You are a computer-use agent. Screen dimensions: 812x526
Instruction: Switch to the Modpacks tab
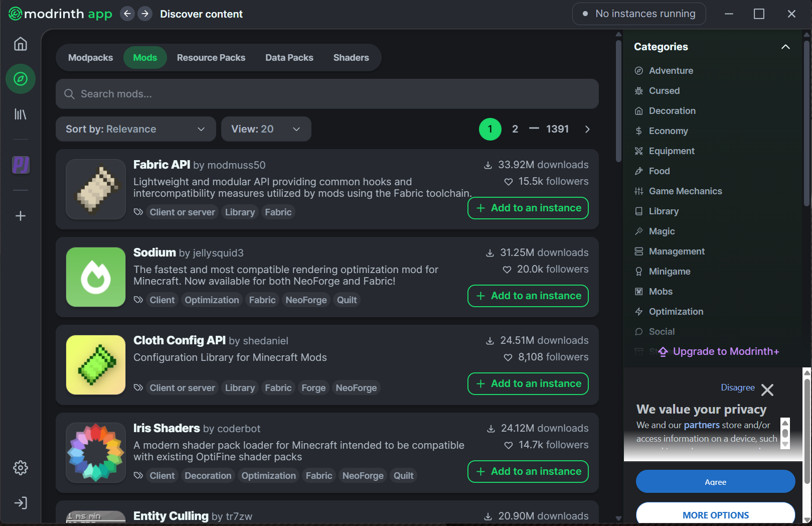(x=90, y=58)
